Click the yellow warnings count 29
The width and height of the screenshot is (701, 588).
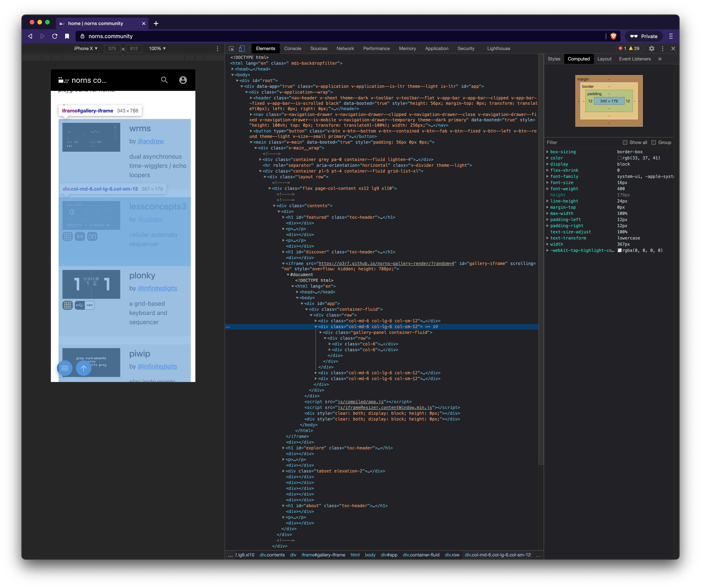[634, 49]
